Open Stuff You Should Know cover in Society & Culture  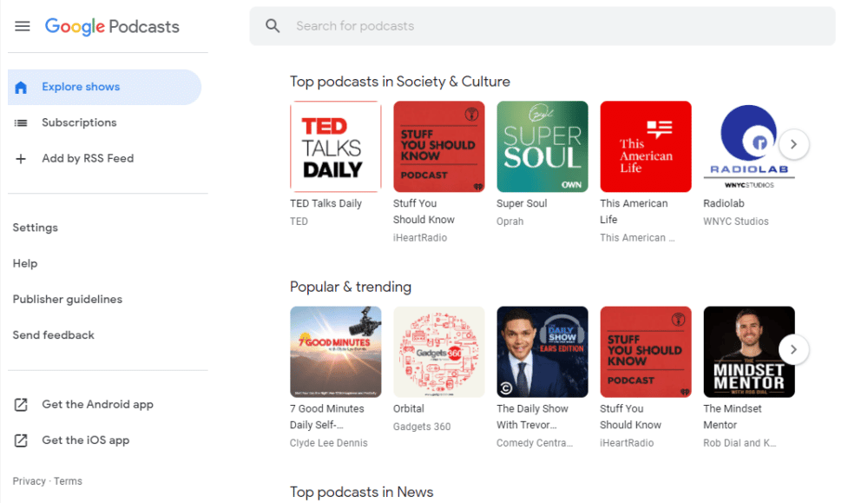439,146
